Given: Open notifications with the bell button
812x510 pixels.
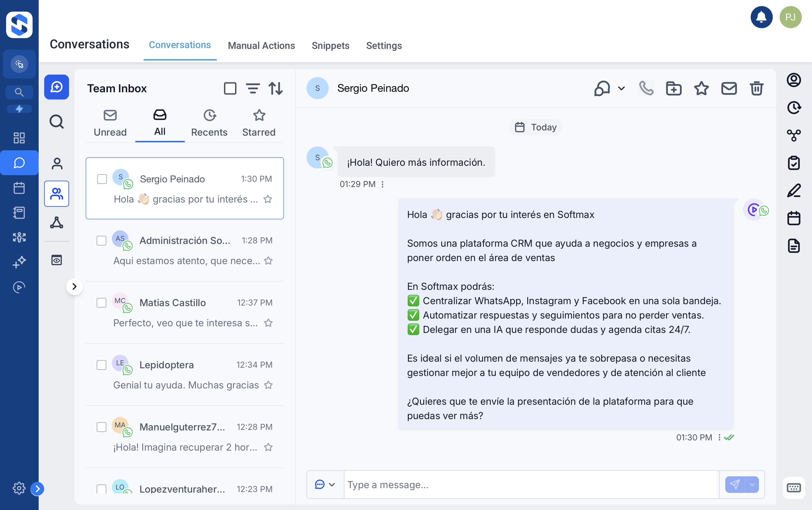Looking at the screenshot, I should (x=761, y=17).
